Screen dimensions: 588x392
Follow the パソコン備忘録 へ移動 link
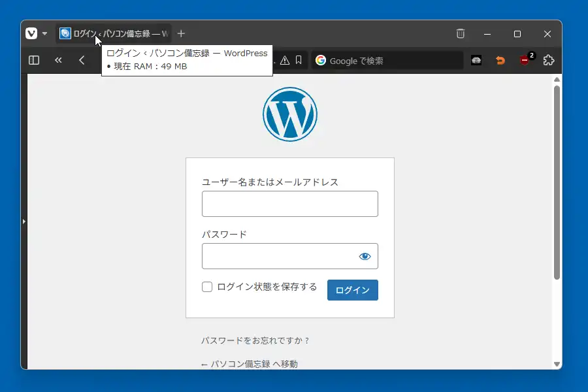click(x=250, y=364)
